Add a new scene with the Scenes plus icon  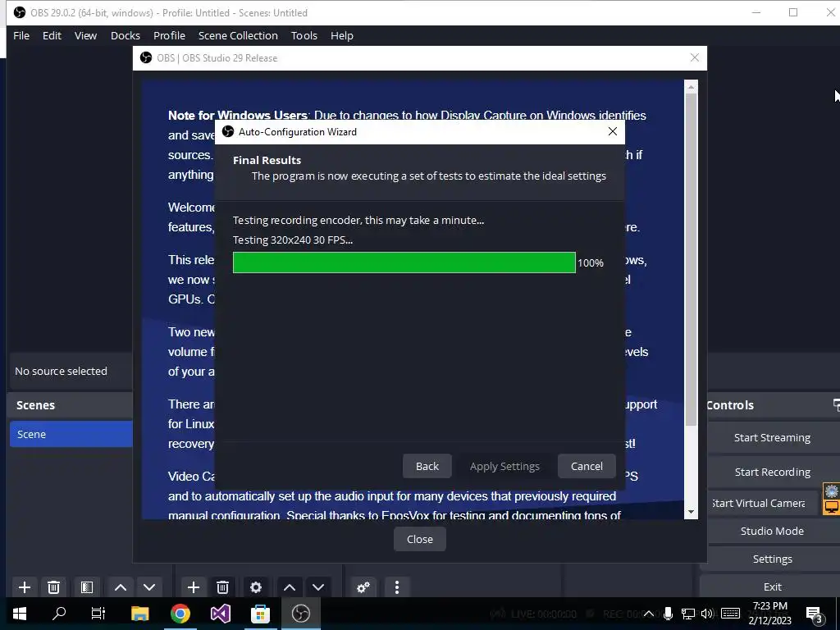[24, 587]
